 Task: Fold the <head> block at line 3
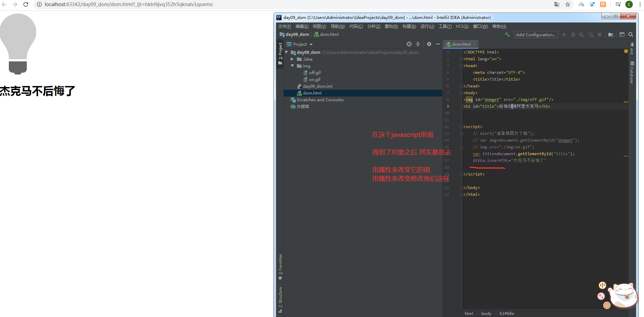[461, 66]
